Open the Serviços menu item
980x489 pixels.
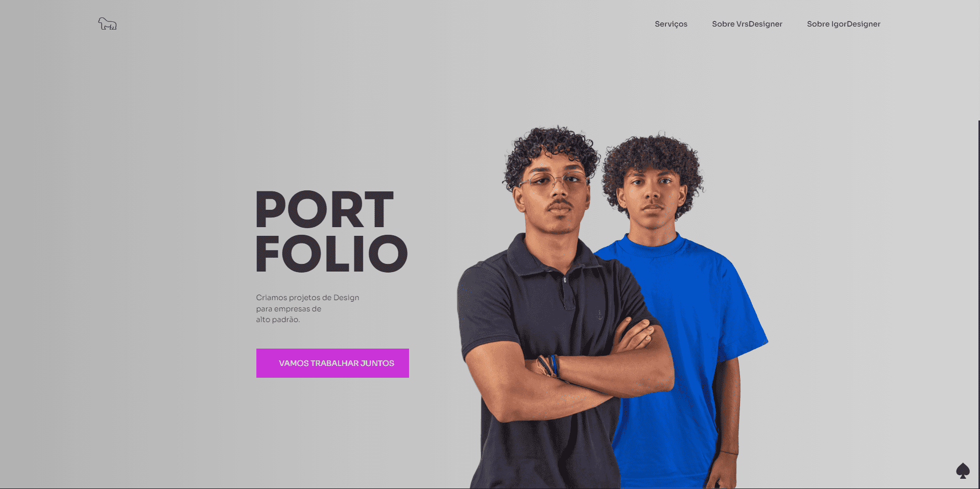pyautogui.click(x=671, y=24)
